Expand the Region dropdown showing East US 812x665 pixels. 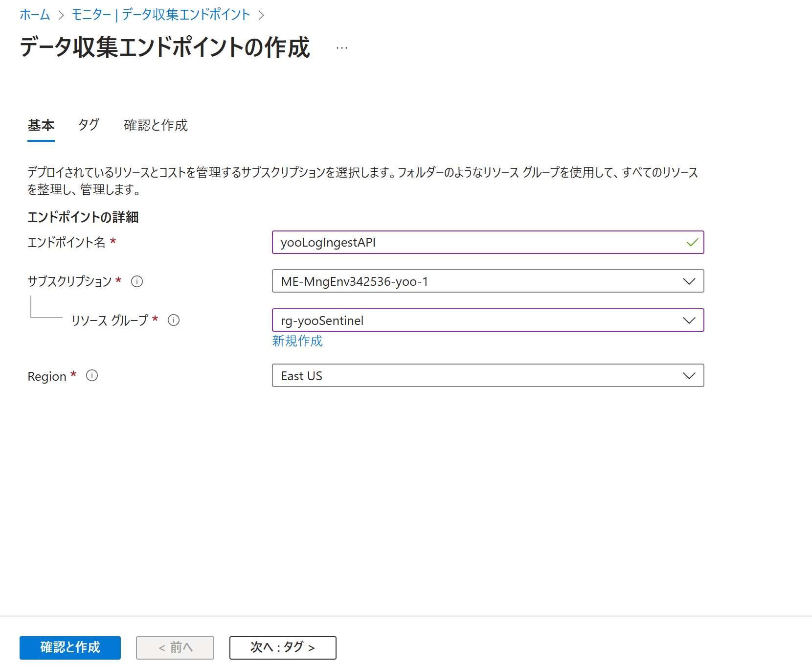[x=488, y=375]
